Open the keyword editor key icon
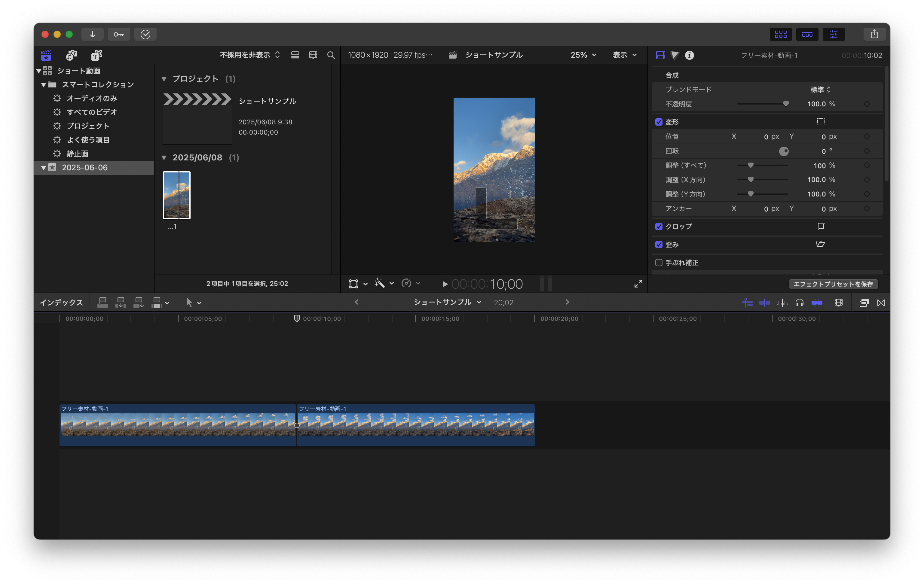The width and height of the screenshot is (924, 584). [118, 34]
